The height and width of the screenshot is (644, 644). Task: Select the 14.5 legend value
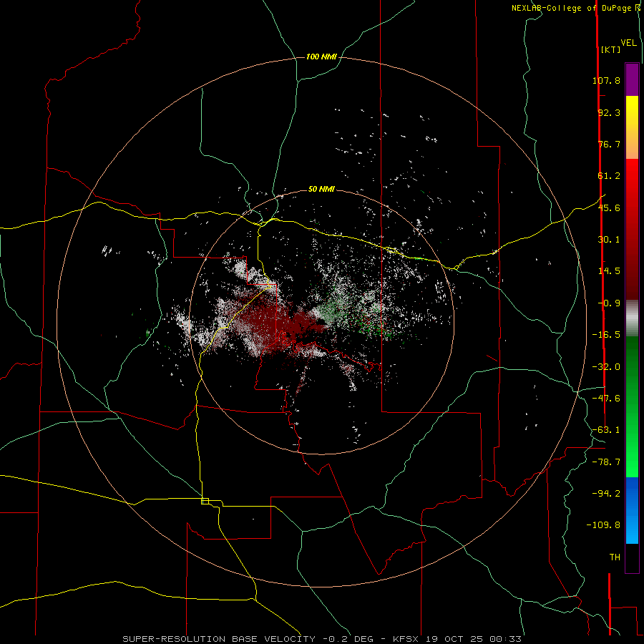tap(609, 271)
